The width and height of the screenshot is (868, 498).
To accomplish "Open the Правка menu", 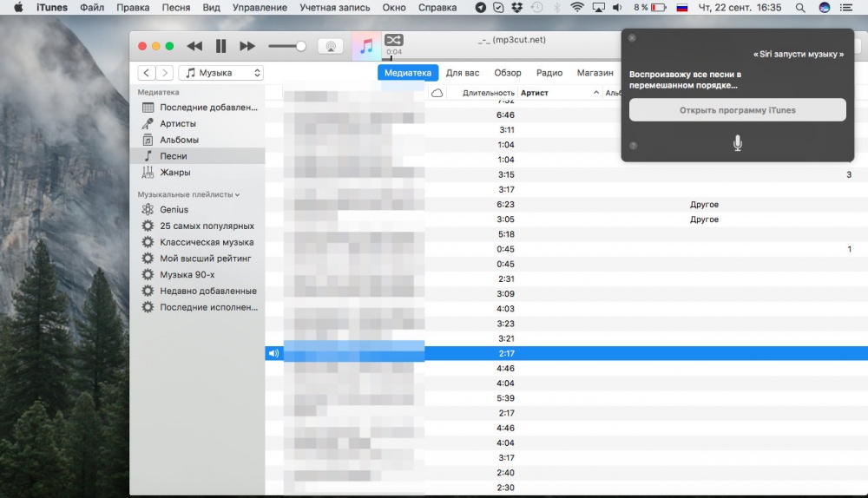I will (x=133, y=7).
